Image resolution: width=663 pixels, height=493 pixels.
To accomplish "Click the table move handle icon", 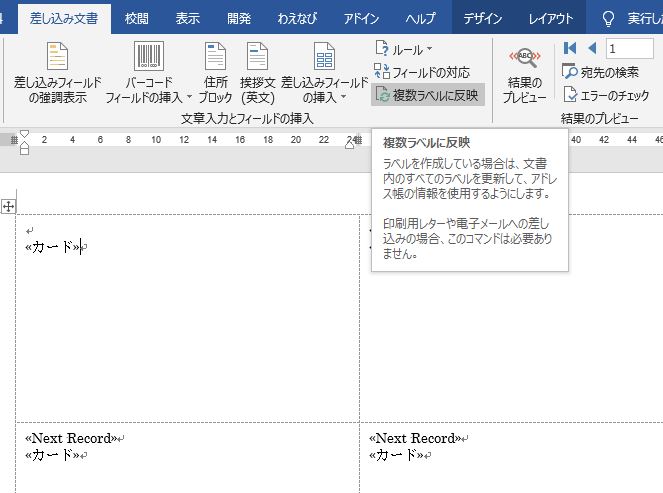I will [x=8, y=206].
